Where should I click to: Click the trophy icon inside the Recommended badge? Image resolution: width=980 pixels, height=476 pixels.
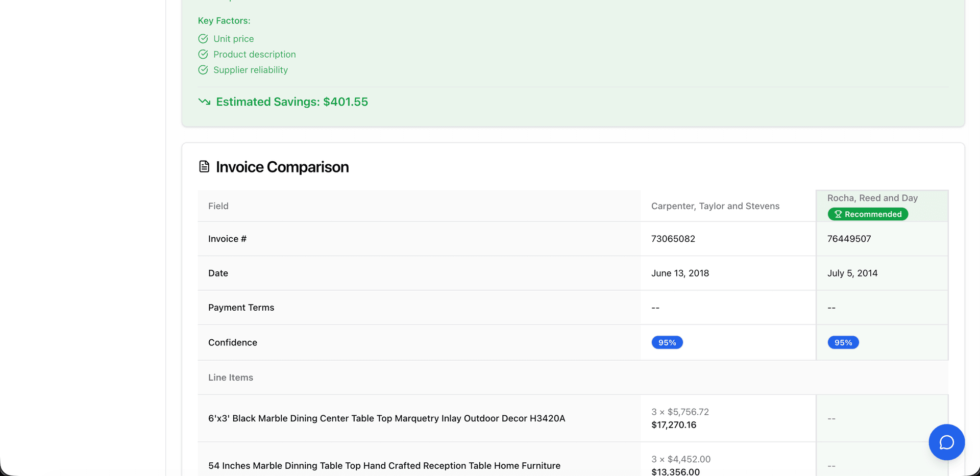click(x=838, y=214)
